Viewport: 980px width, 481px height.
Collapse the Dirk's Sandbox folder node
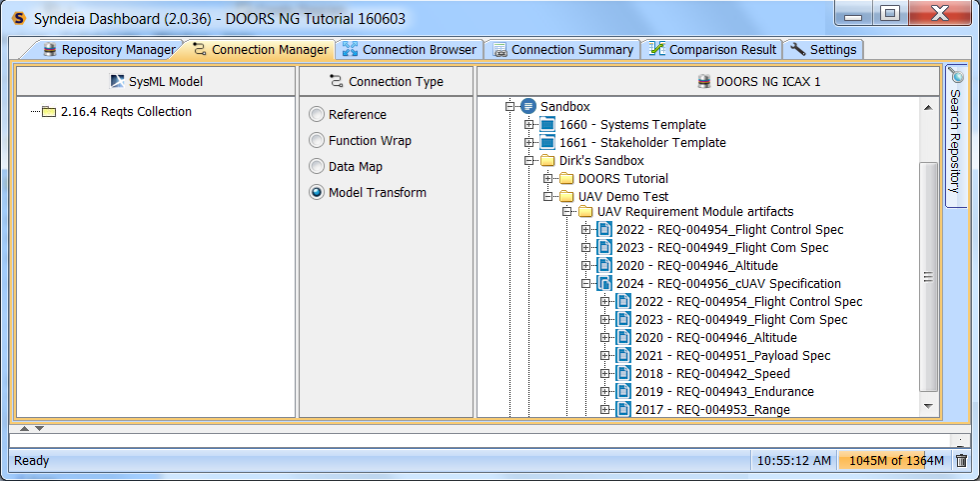[x=529, y=161]
